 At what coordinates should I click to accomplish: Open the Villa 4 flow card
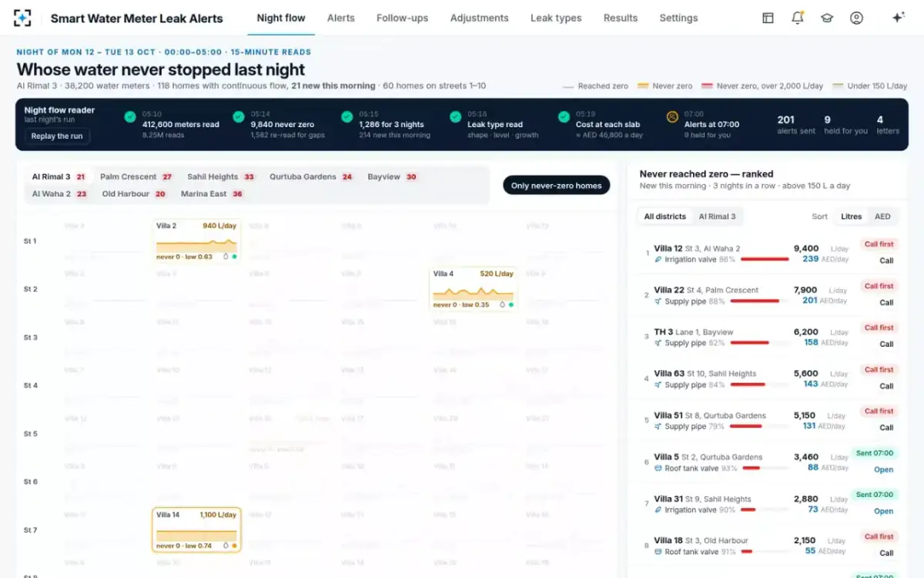pyautogui.click(x=474, y=289)
